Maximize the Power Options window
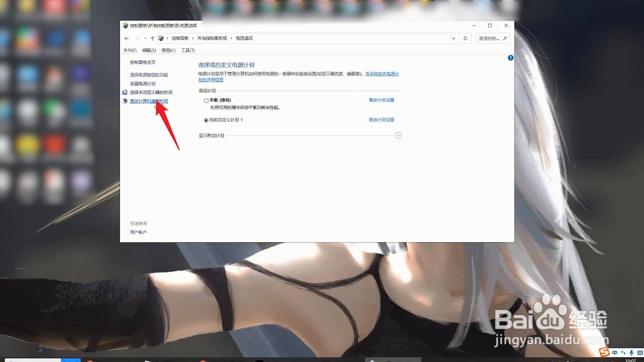Viewport: 644px width, 362px height. click(490, 25)
